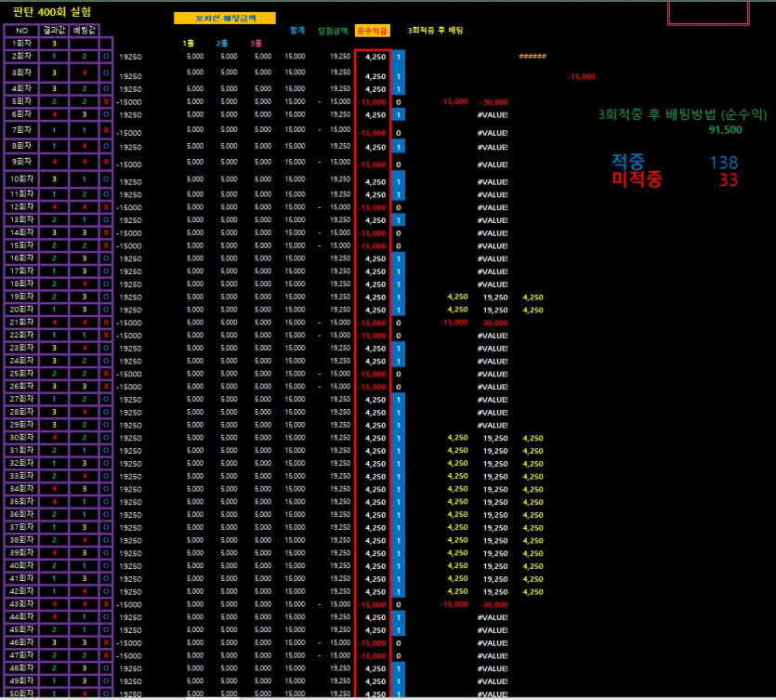The width and height of the screenshot is (776, 700).
Task: Select the 26회차 row label
Action: pyautogui.click(x=21, y=386)
